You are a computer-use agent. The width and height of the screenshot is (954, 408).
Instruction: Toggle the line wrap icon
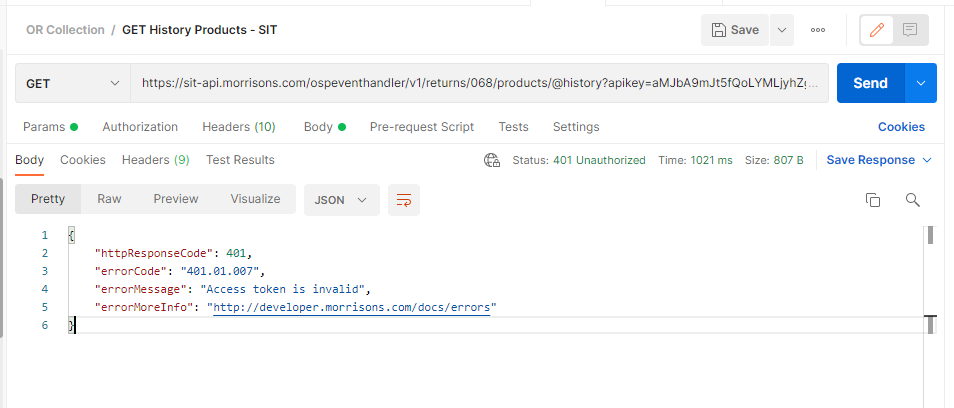(404, 200)
